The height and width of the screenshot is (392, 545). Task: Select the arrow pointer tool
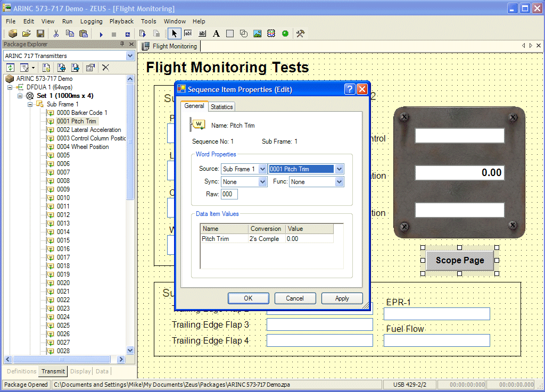174,34
